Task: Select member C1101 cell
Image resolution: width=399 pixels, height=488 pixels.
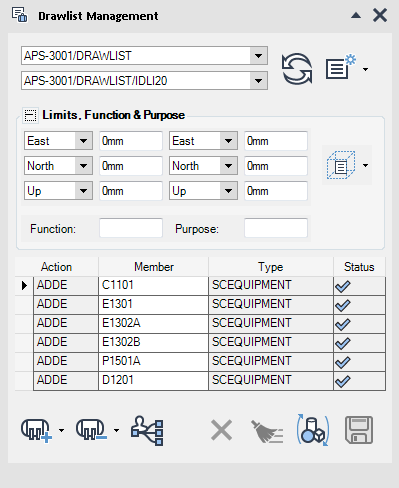Action: (x=153, y=285)
